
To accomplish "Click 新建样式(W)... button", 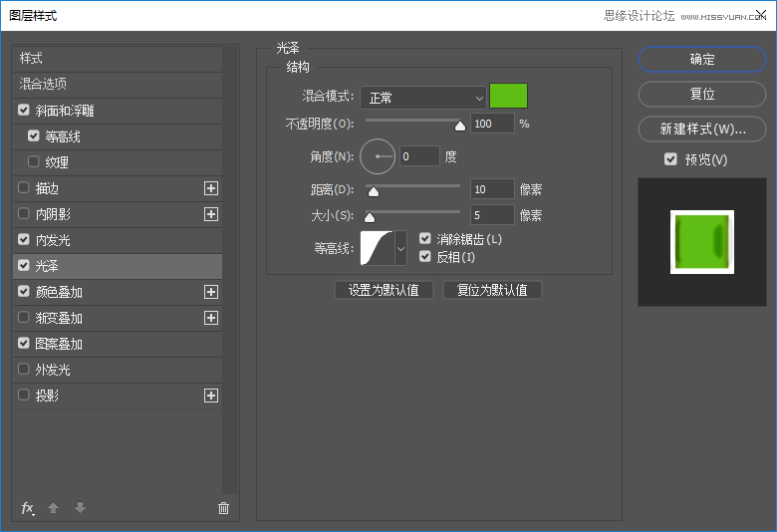I will click(702, 129).
